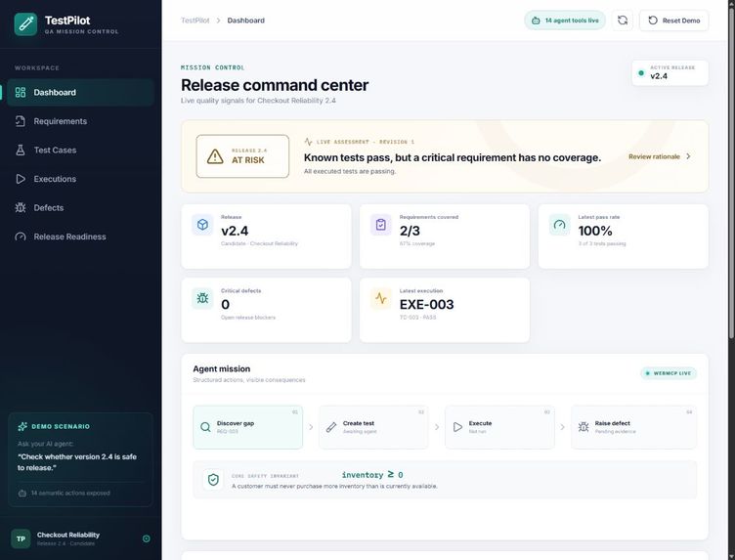
Task: Click the demo scenario prompt quote
Action: tap(77, 462)
